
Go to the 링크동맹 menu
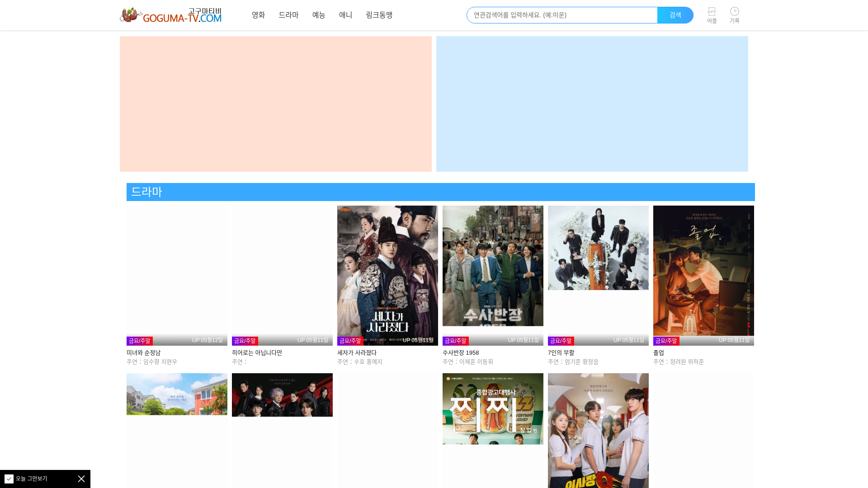(379, 15)
